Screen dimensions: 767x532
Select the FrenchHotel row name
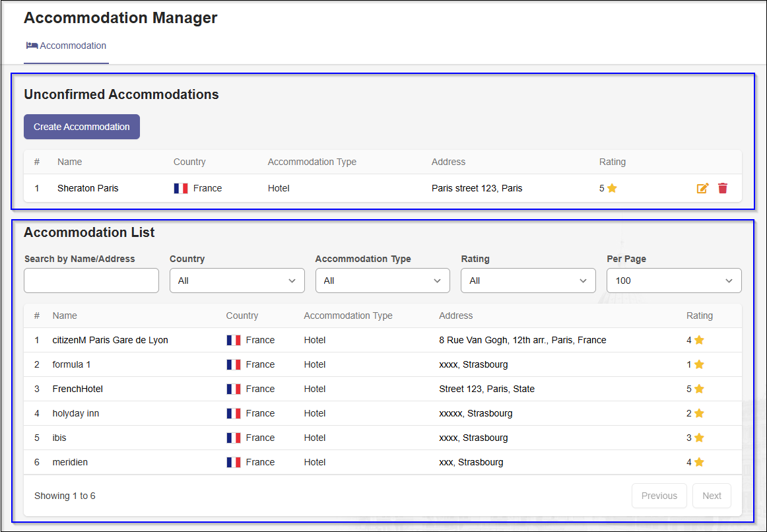pyautogui.click(x=78, y=389)
